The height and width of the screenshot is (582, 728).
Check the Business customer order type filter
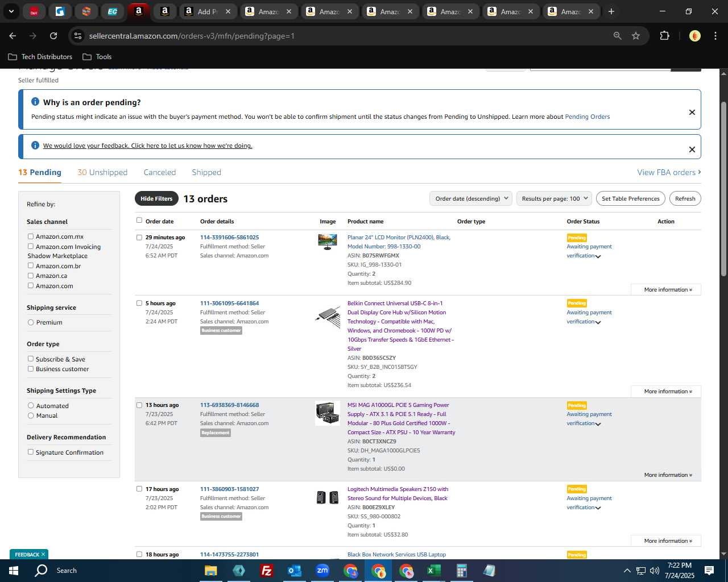[x=31, y=369]
